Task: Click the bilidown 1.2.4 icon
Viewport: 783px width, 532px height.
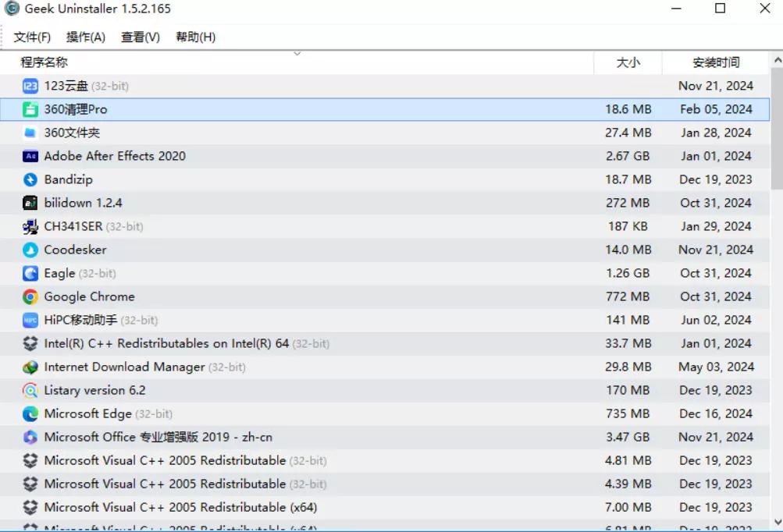Action: (30, 203)
